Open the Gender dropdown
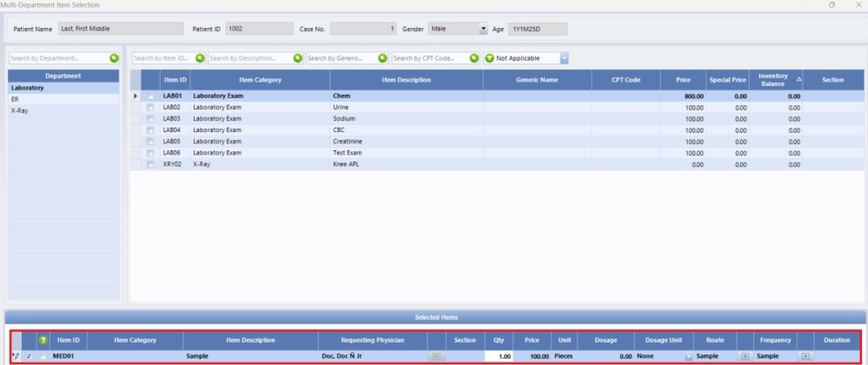 click(484, 29)
